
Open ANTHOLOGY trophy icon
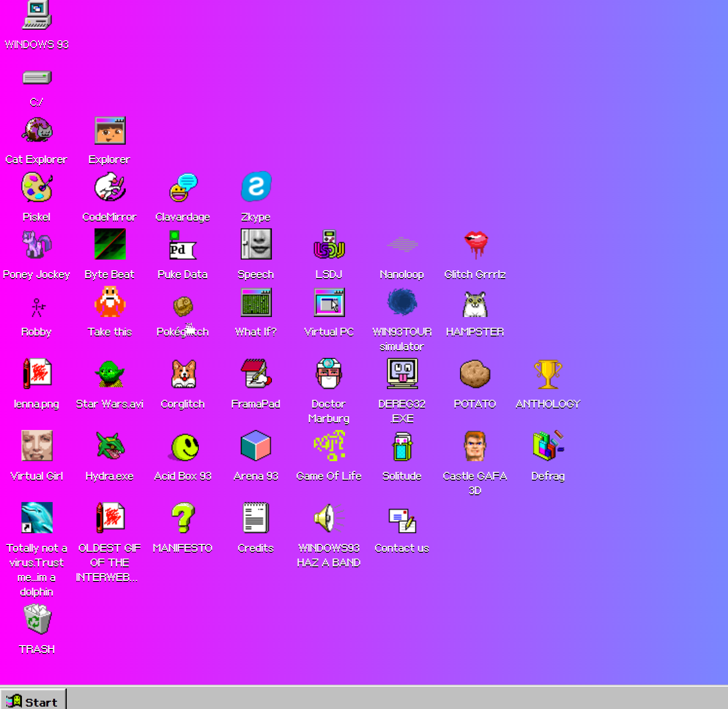tap(548, 374)
